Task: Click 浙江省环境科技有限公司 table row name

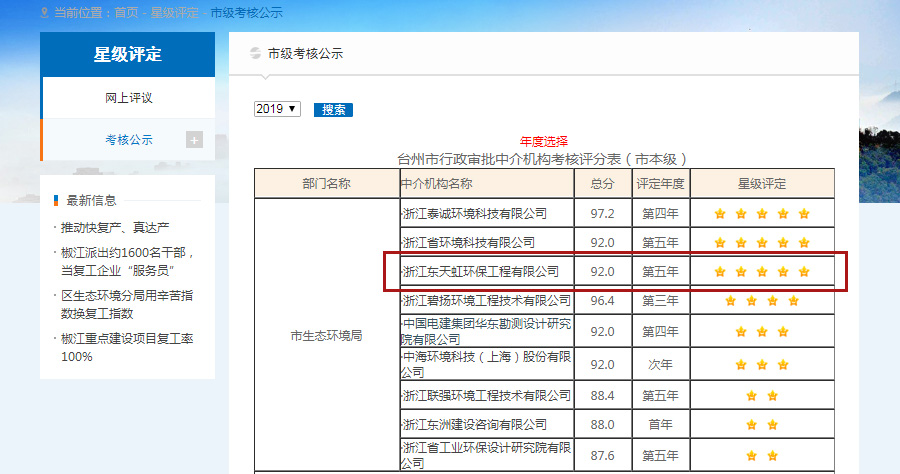Action: (468, 242)
